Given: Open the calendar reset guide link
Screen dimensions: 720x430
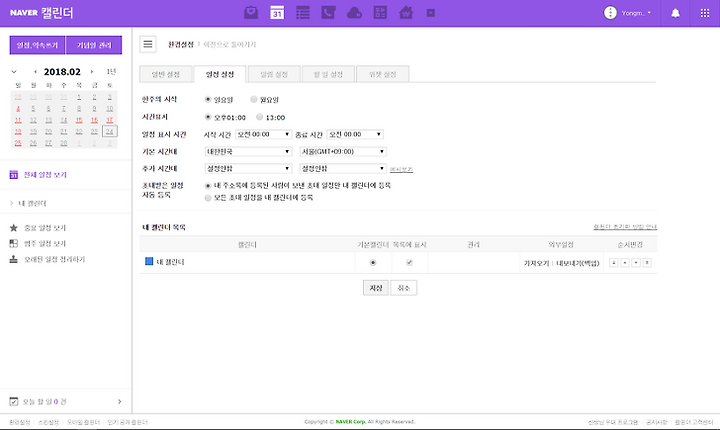Looking at the screenshot, I should [625, 226].
